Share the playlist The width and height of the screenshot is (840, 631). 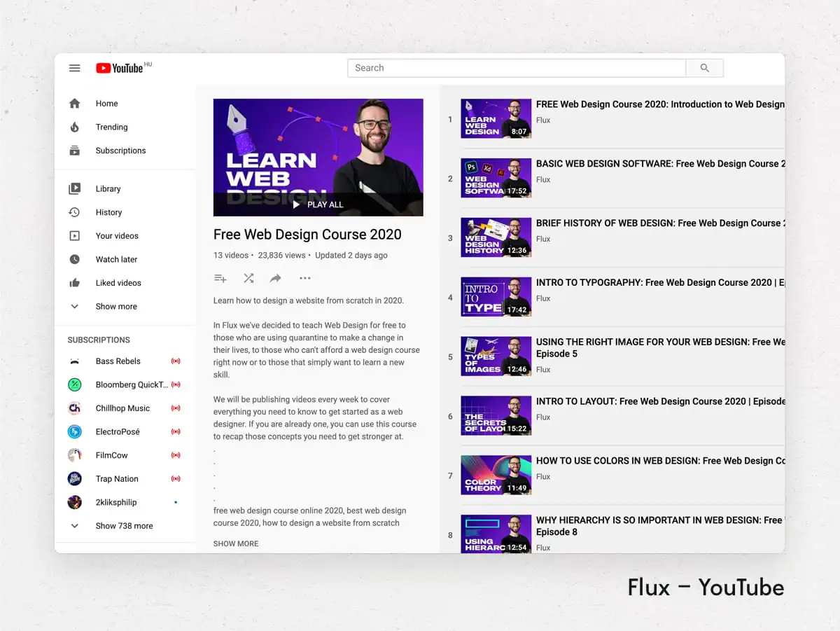[275, 278]
